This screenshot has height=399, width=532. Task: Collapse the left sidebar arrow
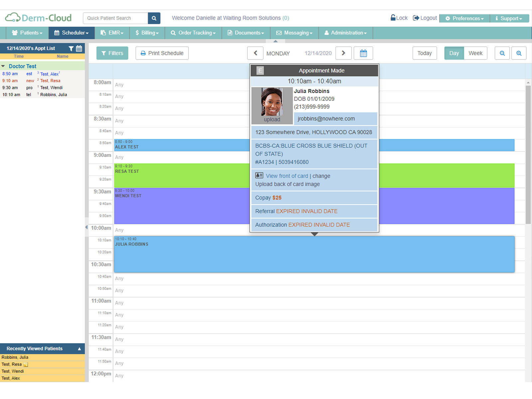(x=86, y=227)
